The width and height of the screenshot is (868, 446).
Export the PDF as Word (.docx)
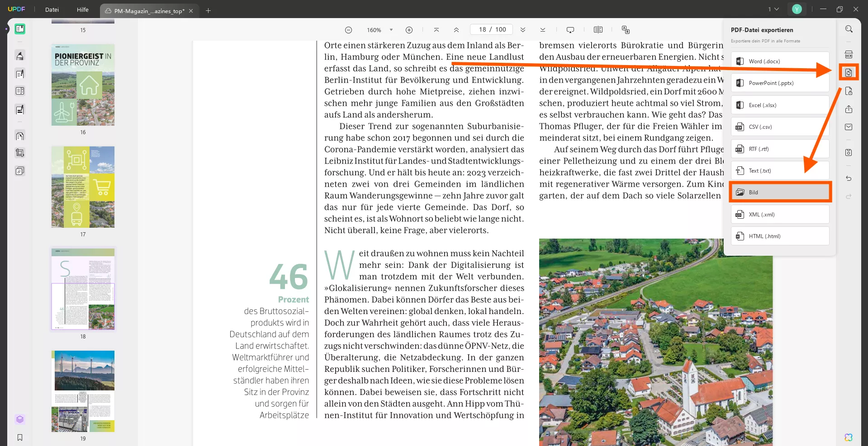pos(780,61)
